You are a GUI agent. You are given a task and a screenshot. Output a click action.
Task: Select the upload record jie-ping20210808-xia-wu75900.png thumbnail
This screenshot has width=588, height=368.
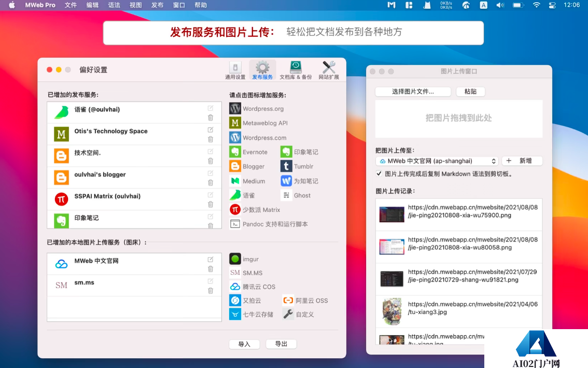click(x=391, y=215)
